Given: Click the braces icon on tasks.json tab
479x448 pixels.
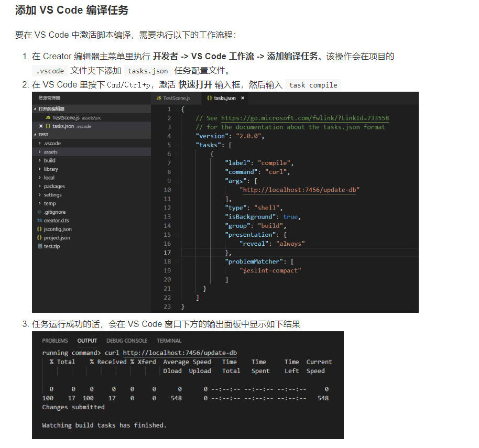Looking at the screenshot, I should 209,98.
